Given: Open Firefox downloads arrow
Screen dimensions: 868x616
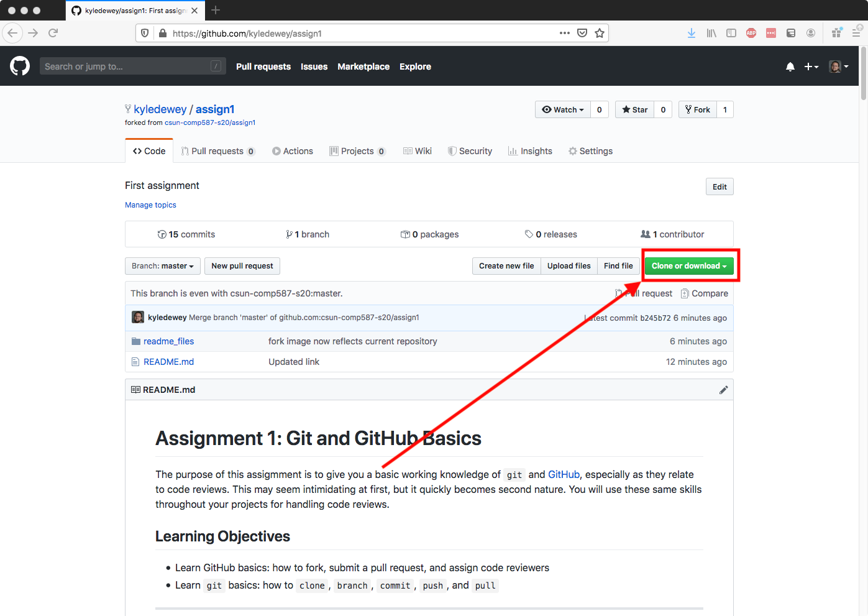Looking at the screenshot, I should [x=692, y=33].
